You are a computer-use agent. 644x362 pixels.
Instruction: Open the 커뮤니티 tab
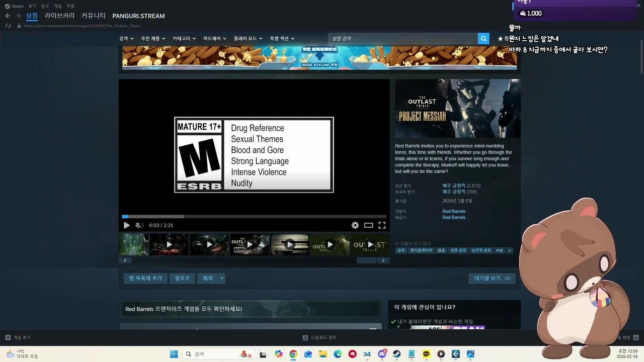click(94, 16)
